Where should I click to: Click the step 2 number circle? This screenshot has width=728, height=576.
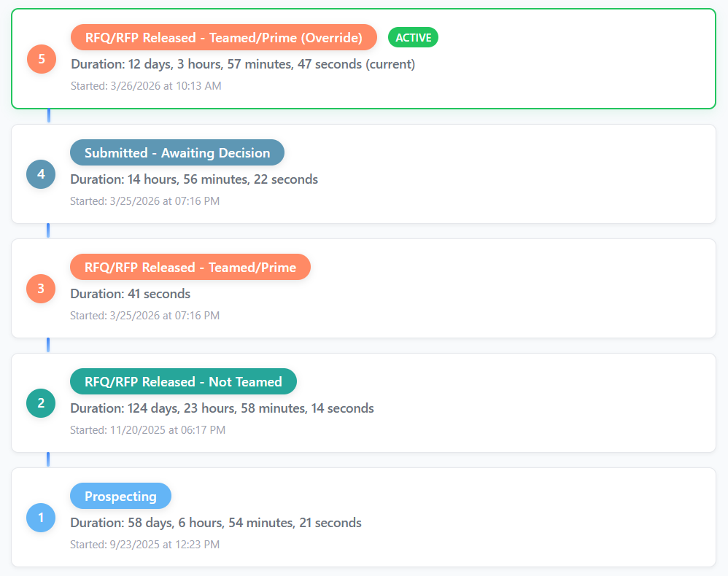coord(41,403)
